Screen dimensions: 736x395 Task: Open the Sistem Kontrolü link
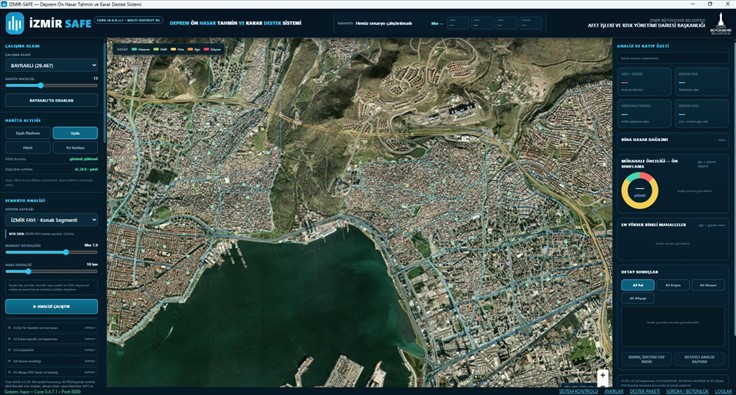578,391
